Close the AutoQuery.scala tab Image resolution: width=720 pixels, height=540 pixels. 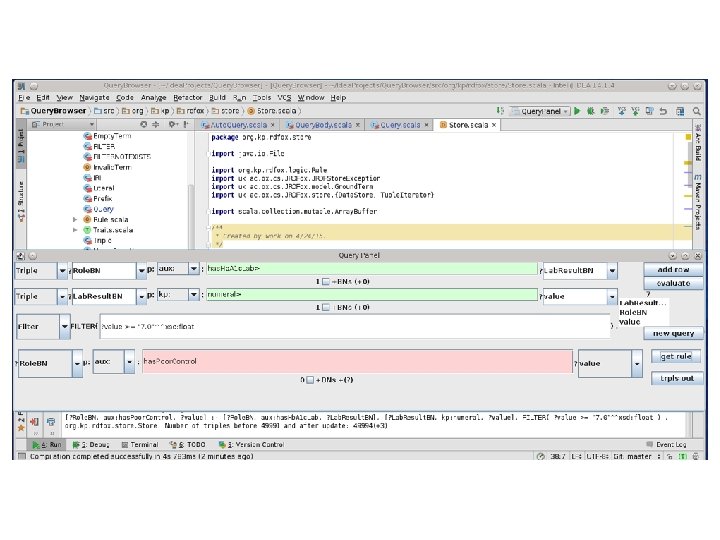pyautogui.click(x=273, y=125)
